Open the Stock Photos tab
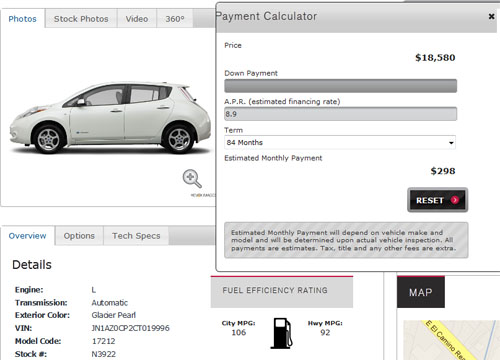This screenshot has height=360, width=500. pyautogui.click(x=81, y=19)
